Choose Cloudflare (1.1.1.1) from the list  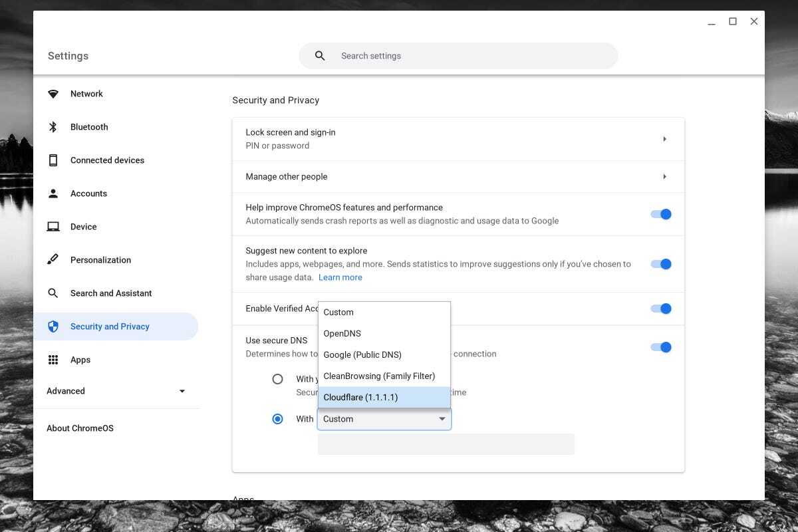pos(384,397)
